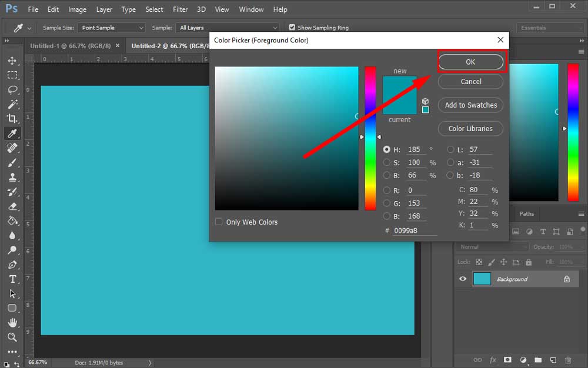588x368 pixels.
Task: Open the Sample Size dropdown
Action: tap(111, 28)
